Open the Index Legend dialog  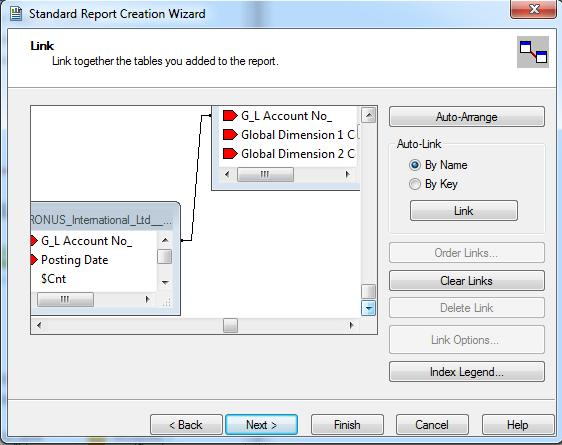[467, 372]
